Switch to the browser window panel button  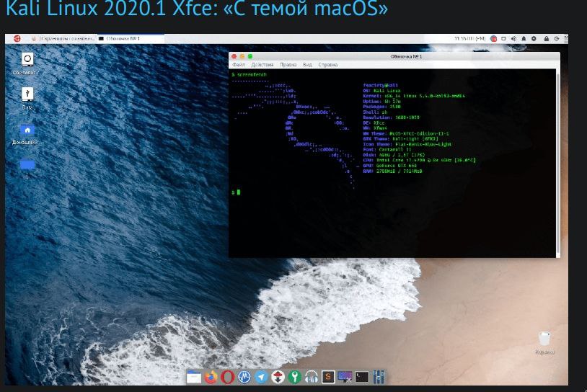coord(63,38)
